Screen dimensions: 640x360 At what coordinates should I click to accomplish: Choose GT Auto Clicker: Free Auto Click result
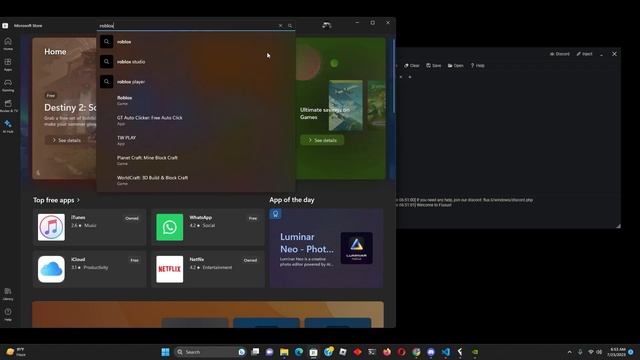click(196, 120)
